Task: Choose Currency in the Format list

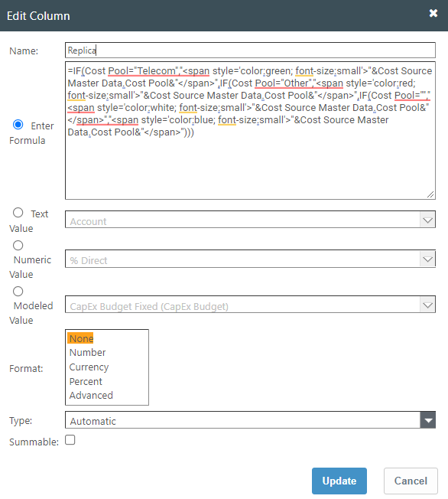Action: [x=89, y=367]
